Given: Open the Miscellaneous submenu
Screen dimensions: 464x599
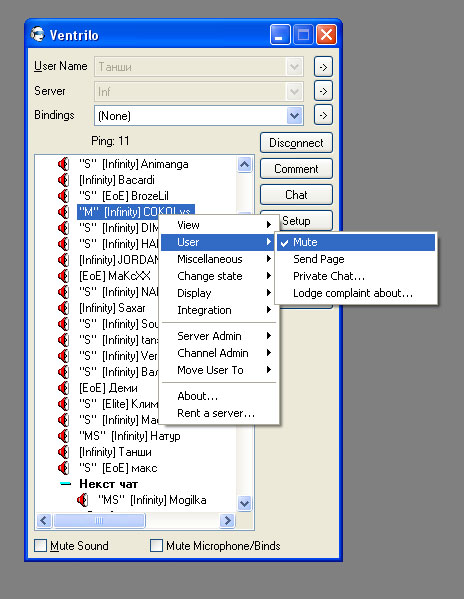Looking at the screenshot, I should 219,259.
